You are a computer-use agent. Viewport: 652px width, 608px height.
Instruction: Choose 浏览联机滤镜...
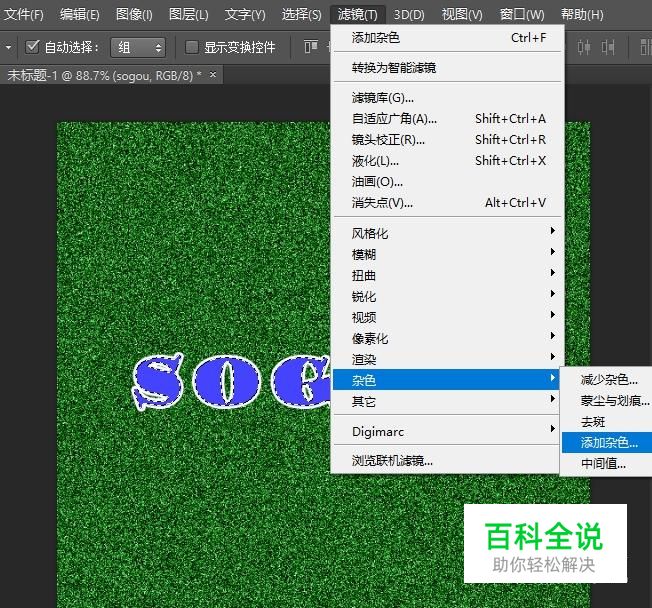[446, 461]
